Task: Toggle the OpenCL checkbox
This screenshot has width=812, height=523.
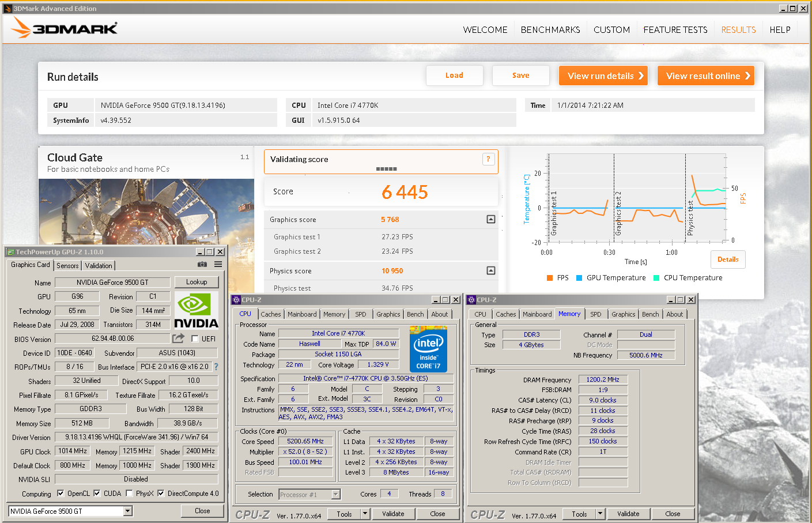Action: click(x=61, y=493)
